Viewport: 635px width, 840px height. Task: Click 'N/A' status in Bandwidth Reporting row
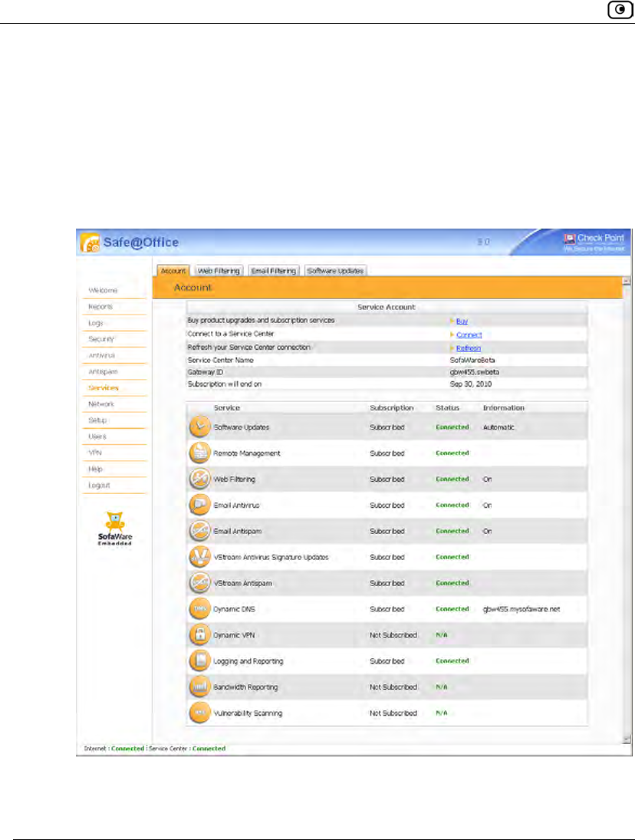click(442, 687)
